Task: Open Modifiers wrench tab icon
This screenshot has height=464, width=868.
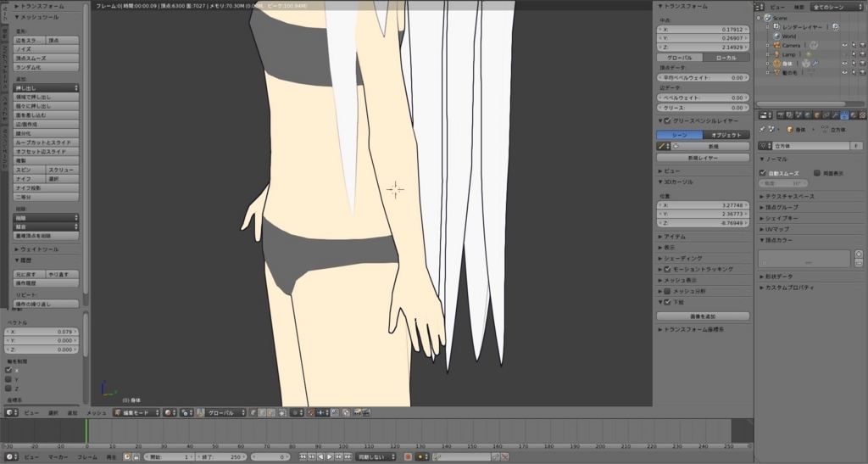Action: click(835, 115)
